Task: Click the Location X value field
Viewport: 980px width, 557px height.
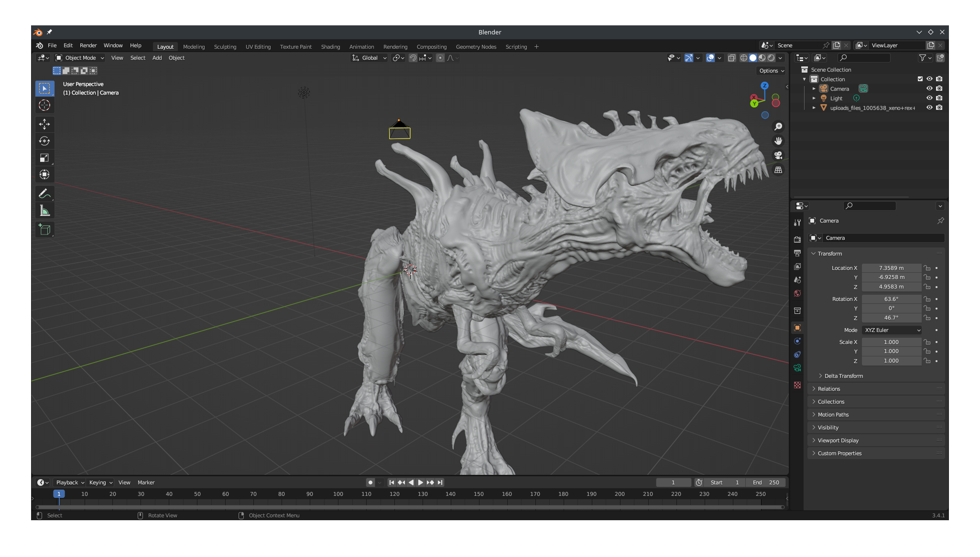Action: coord(892,268)
